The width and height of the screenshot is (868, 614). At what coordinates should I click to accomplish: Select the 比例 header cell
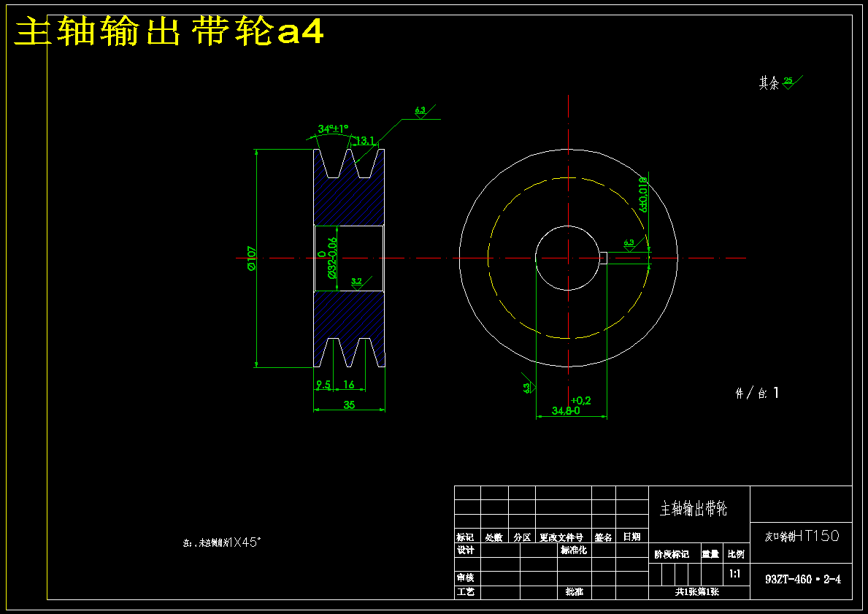pyautogui.click(x=736, y=554)
